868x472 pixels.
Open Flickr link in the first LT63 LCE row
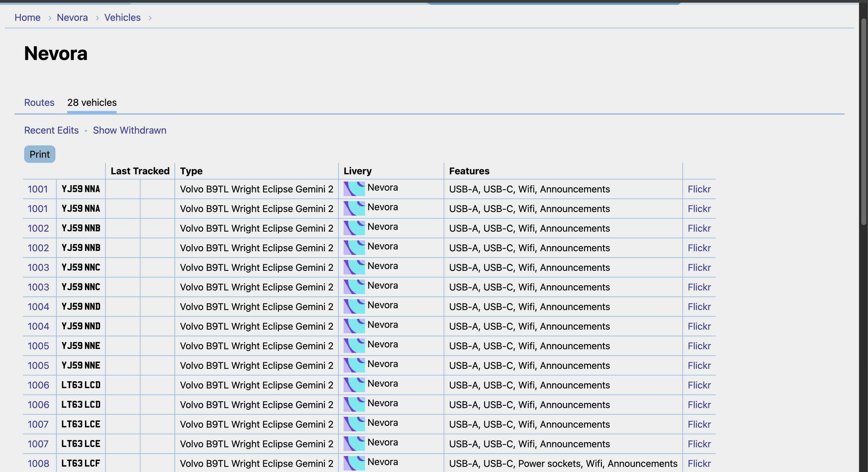point(699,424)
